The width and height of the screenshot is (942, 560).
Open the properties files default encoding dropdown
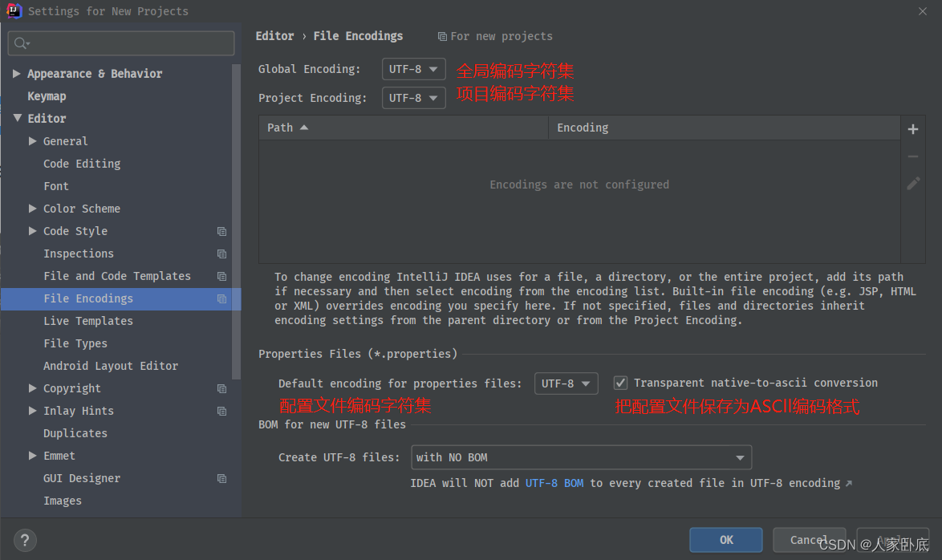(566, 383)
